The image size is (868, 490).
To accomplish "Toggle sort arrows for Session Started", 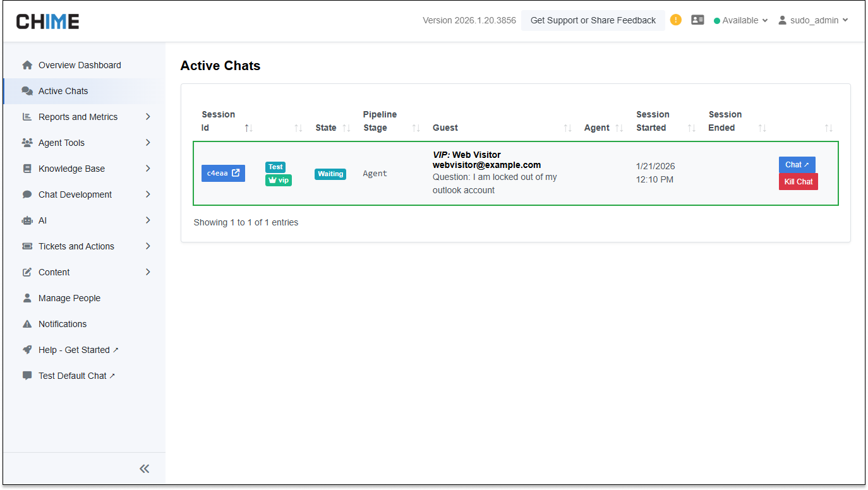I will point(691,128).
